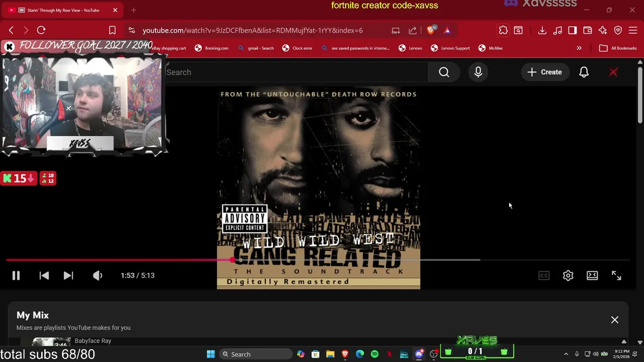The height and width of the screenshot is (362, 644).
Task: Open Netflix from taskbar
Action: (389, 354)
